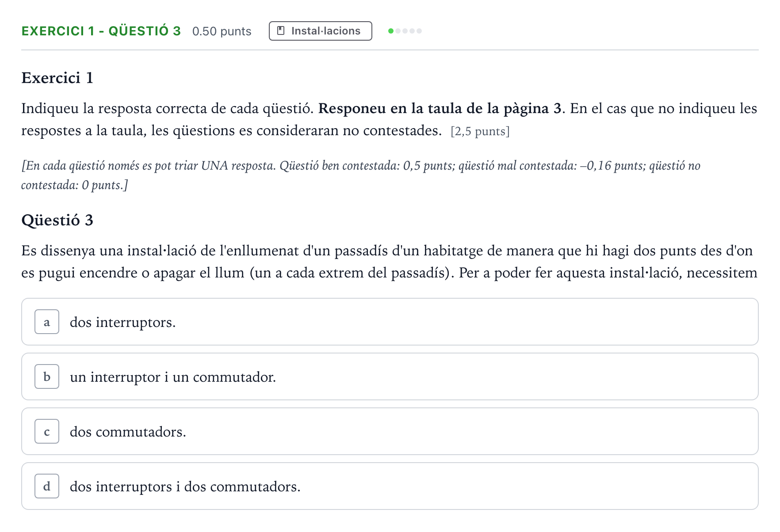Select answer c letter box
Screen dimensions: 780x532
click(47, 432)
